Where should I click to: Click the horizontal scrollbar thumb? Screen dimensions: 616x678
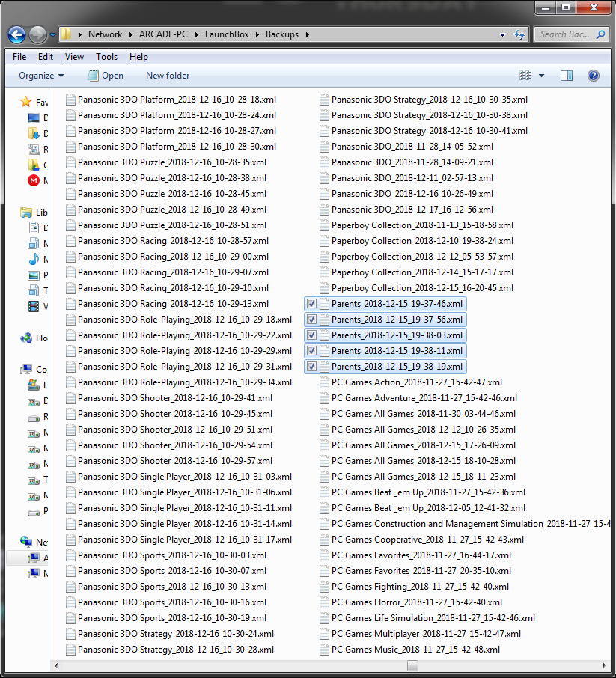(x=412, y=665)
